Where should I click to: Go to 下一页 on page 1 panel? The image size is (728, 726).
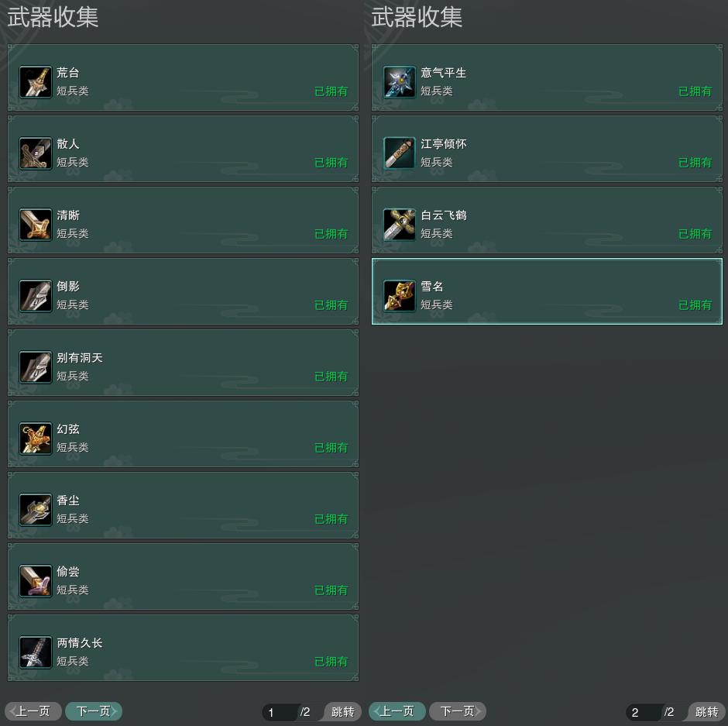click(x=93, y=711)
